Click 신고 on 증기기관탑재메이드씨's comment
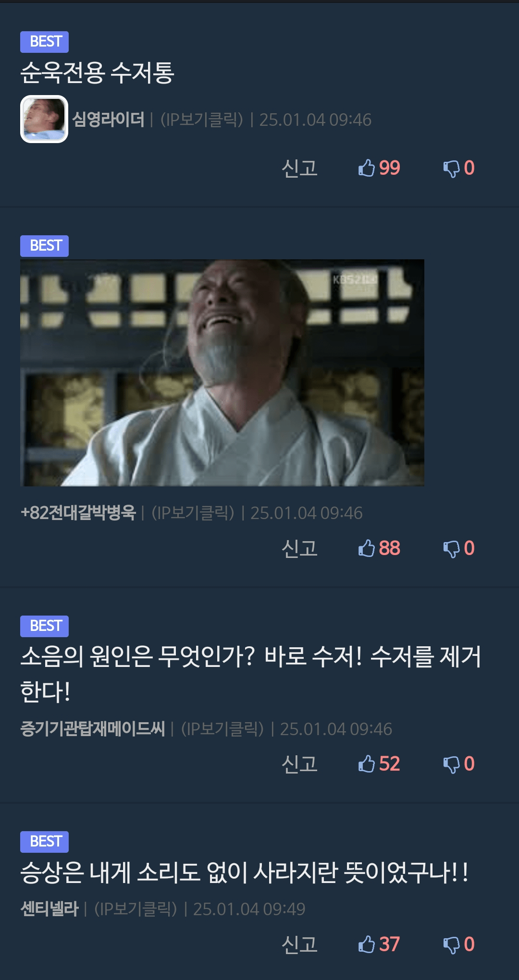This screenshot has height=980, width=519. [x=299, y=764]
